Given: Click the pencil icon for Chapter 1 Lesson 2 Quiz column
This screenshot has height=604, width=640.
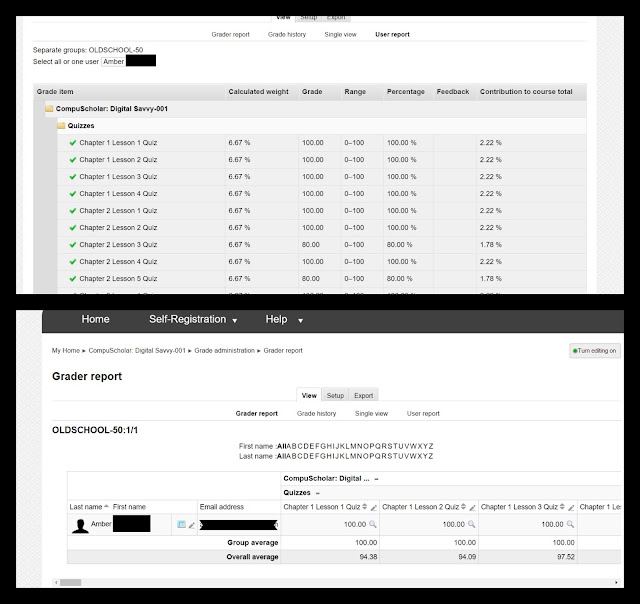Looking at the screenshot, I should click(472, 508).
